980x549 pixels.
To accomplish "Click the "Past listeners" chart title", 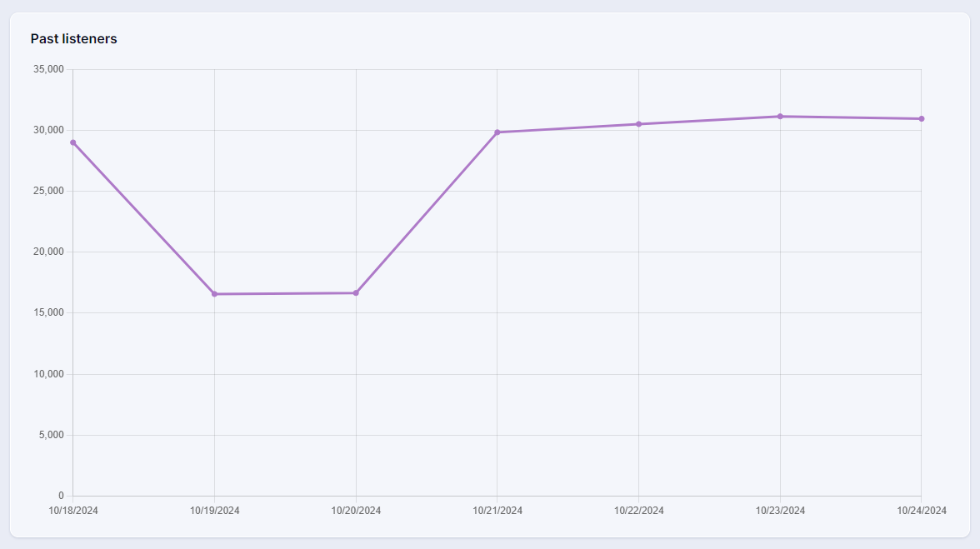I will (x=73, y=39).
